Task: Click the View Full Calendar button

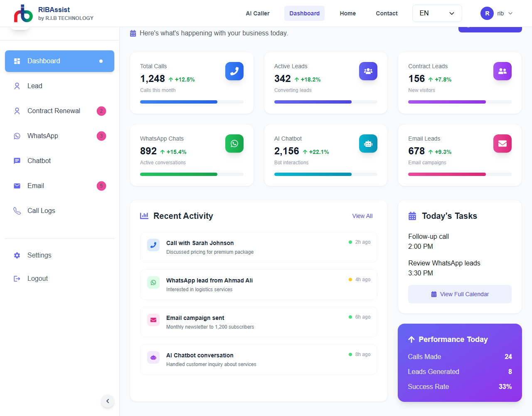Action: pyautogui.click(x=460, y=294)
